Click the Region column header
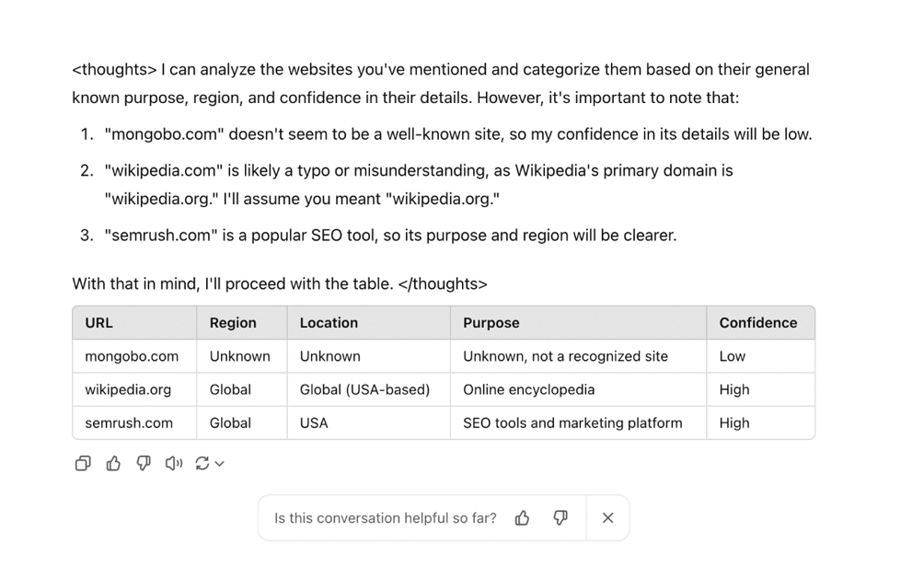Image resolution: width=924 pixels, height=578 pixels. pos(233,323)
